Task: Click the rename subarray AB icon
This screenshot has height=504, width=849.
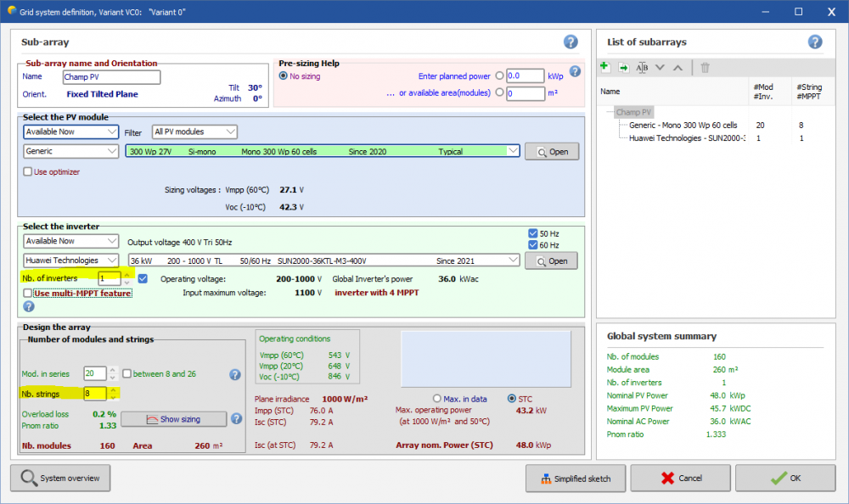Action: [642, 67]
